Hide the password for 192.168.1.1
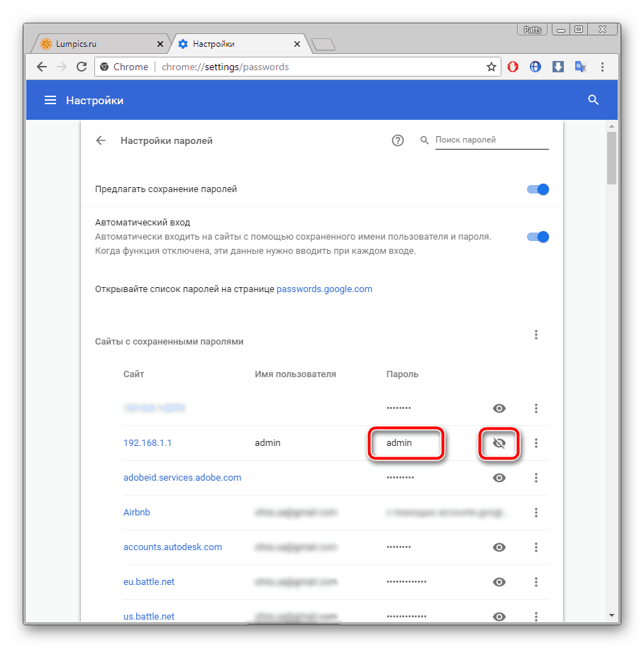 click(499, 443)
